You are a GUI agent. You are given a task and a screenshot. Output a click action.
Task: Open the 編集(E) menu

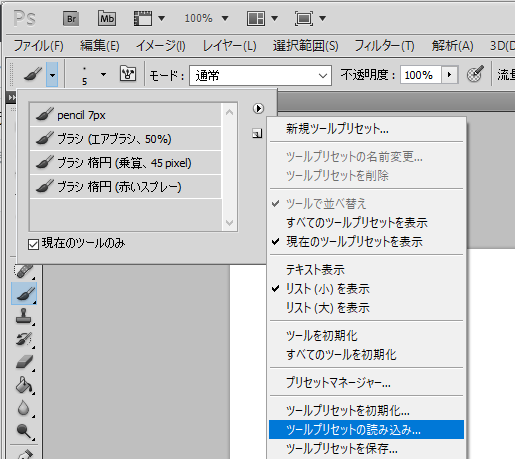coord(100,46)
